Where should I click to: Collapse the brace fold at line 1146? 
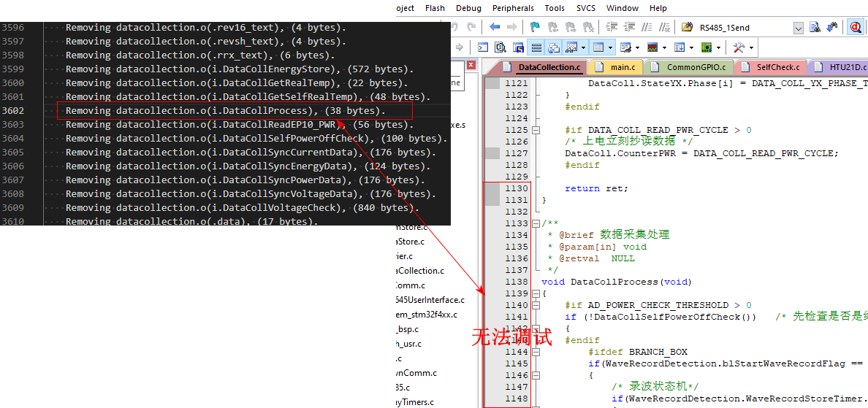536,375
